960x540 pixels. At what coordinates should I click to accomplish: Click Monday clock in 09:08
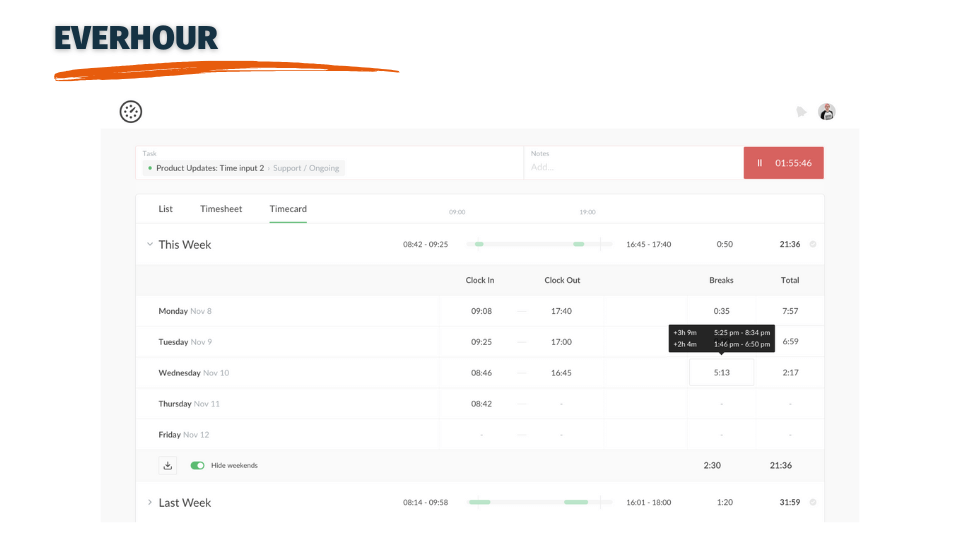point(481,311)
